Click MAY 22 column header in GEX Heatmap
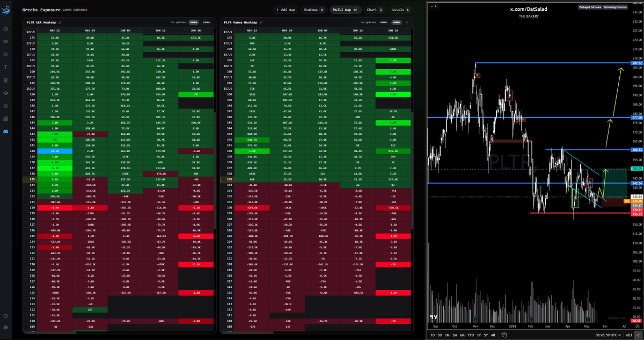 [55, 30]
